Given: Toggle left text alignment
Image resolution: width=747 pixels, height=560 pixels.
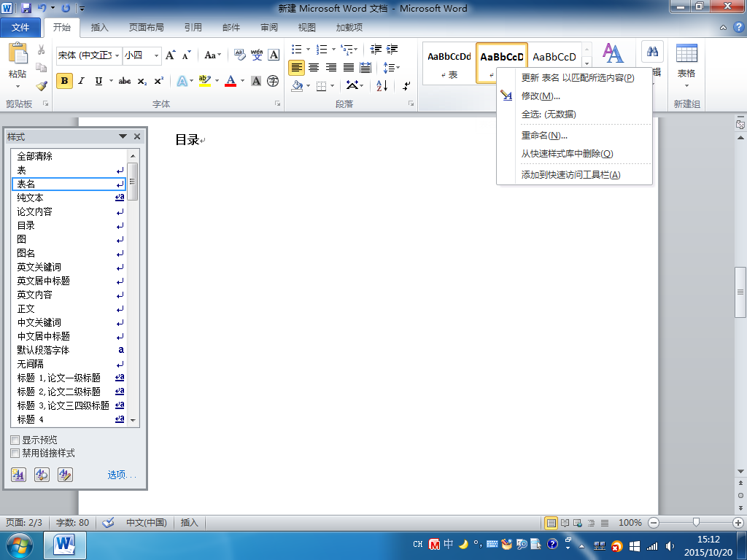Looking at the screenshot, I should [x=296, y=68].
